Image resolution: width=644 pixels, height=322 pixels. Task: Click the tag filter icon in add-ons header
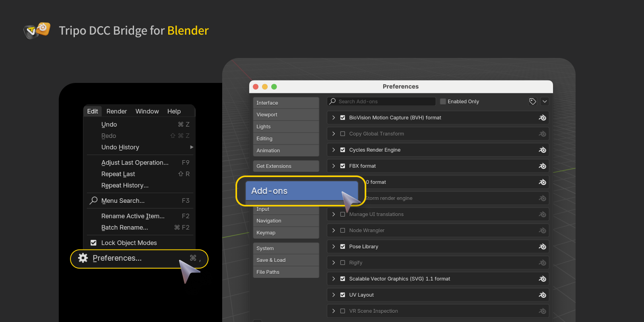click(533, 101)
